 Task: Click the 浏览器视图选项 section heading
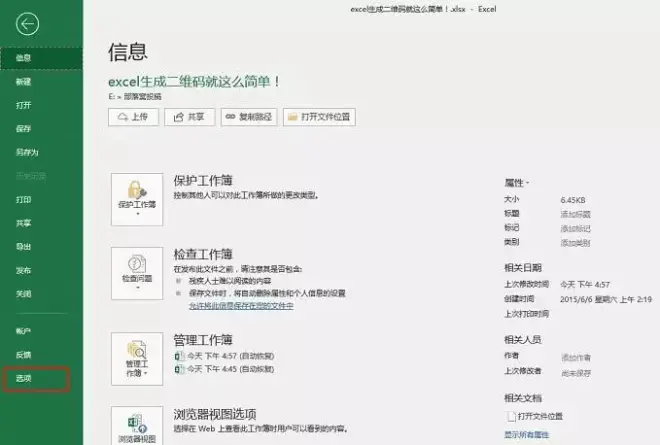click(215, 414)
